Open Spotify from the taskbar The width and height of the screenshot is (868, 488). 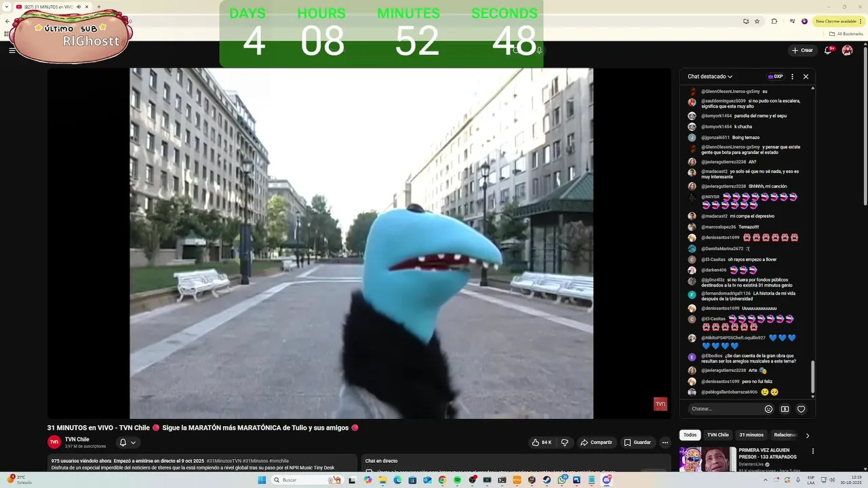pyautogui.click(x=457, y=480)
